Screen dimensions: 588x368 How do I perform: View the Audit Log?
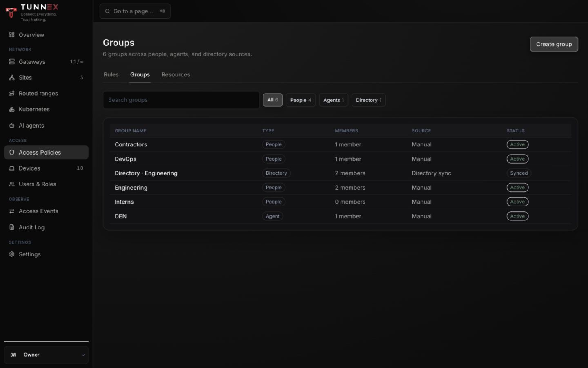pyautogui.click(x=46, y=227)
